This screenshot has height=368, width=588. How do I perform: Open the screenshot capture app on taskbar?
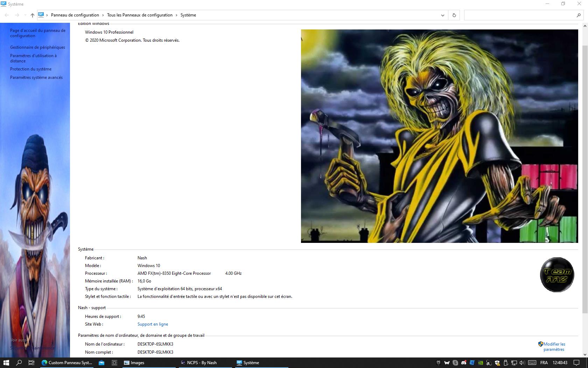(x=114, y=363)
